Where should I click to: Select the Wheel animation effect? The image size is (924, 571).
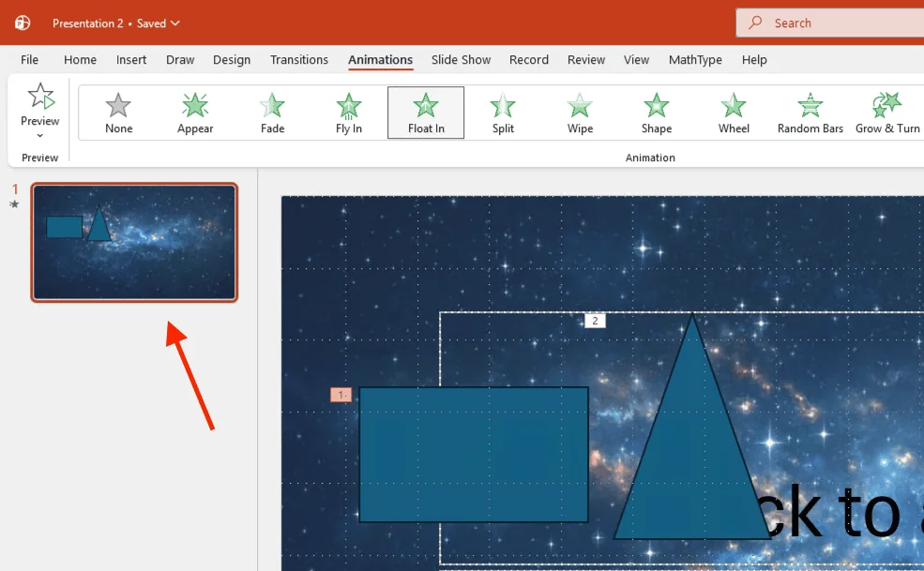point(734,113)
